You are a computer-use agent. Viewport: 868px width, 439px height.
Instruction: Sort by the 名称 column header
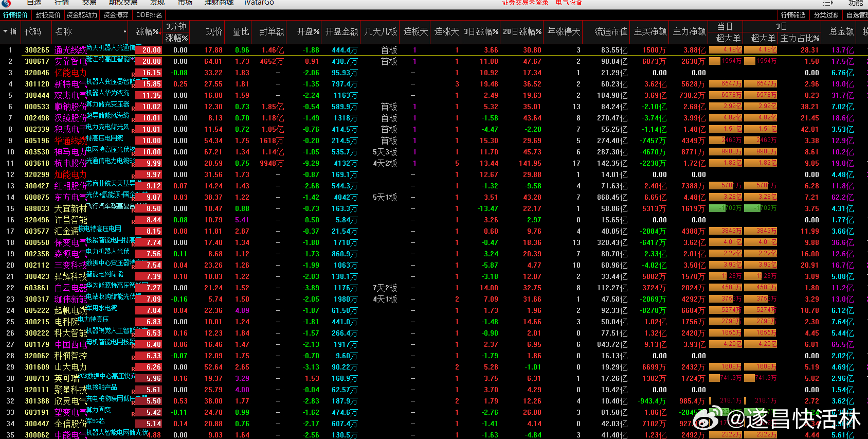coord(64,31)
